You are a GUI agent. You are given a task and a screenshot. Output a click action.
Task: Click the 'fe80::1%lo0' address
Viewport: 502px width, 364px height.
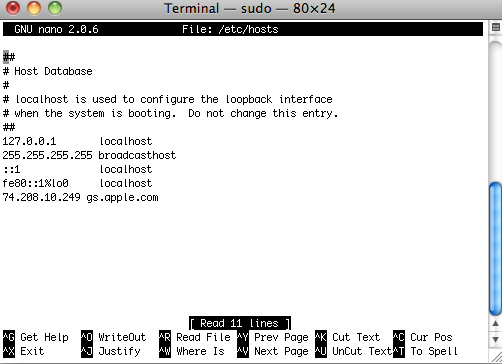(x=36, y=183)
